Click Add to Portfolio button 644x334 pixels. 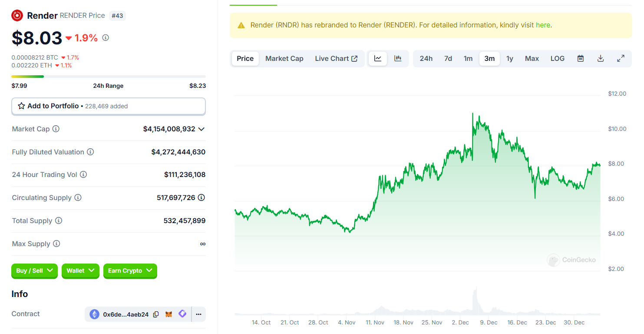point(109,106)
